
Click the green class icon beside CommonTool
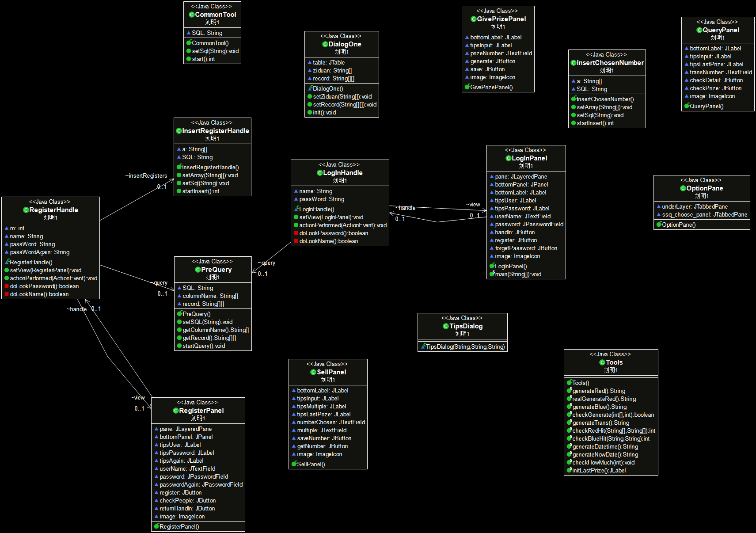pyautogui.click(x=192, y=15)
